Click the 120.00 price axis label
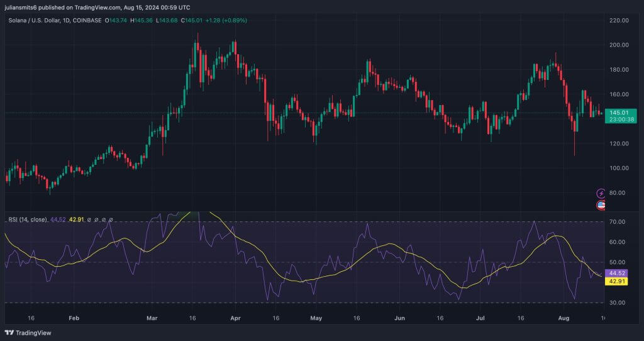The height and width of the screenshot is (341, 644). 619,144
